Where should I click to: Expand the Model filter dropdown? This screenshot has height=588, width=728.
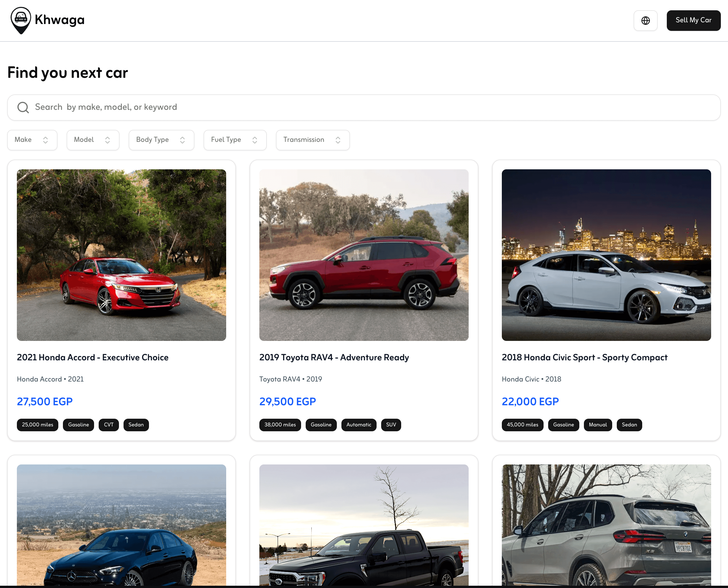pyautogui.click(x=93, y=140)
